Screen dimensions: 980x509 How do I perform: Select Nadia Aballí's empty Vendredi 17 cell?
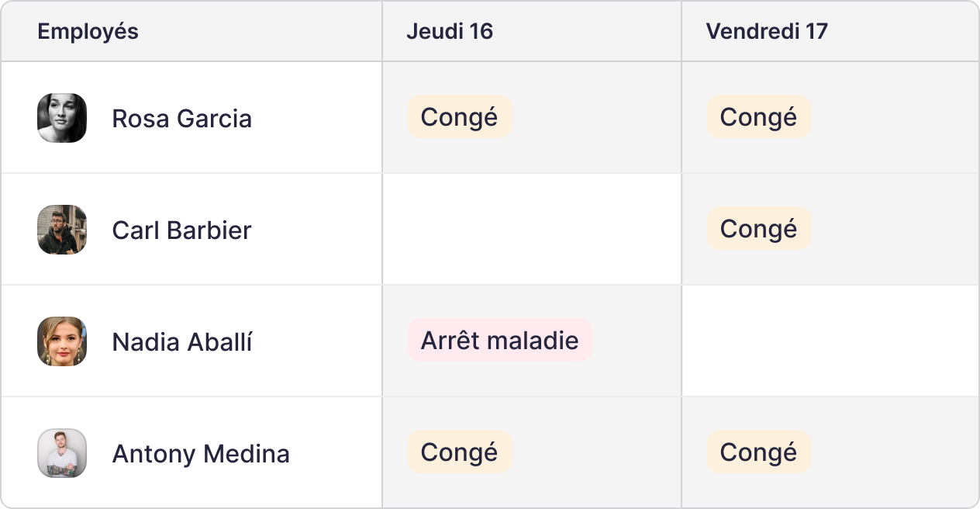[830, 341]
